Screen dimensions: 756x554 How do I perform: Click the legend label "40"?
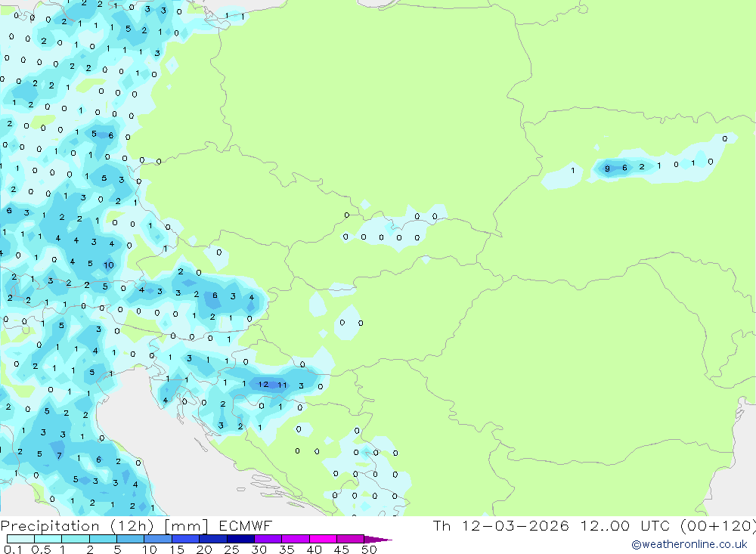click(x=314, y=549)
